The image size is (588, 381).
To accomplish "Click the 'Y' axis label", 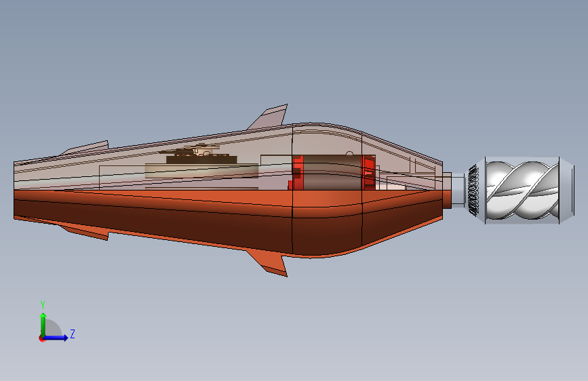I will (x=43, y=304).
